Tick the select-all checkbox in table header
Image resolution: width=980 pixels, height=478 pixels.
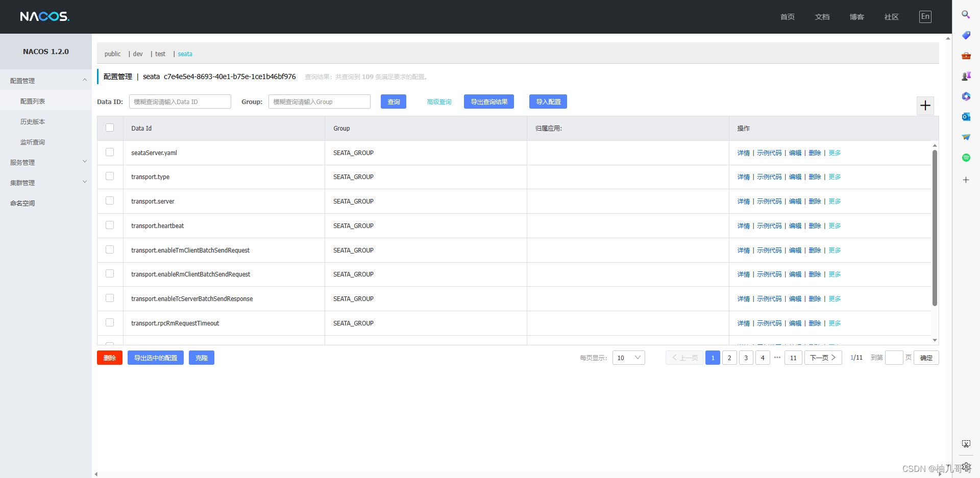tap(110, 128)
